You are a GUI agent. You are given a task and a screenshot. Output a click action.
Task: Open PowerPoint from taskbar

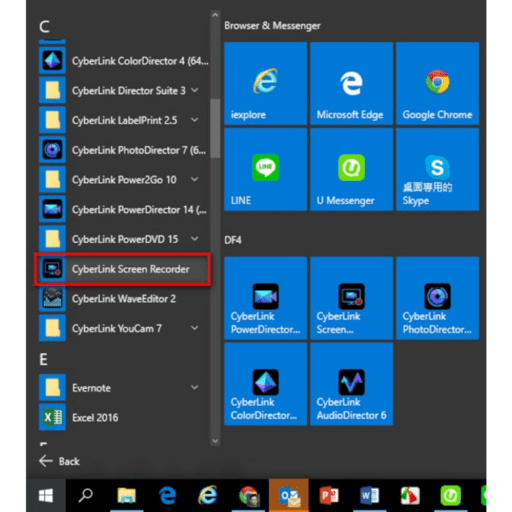(x=329, y=496)
